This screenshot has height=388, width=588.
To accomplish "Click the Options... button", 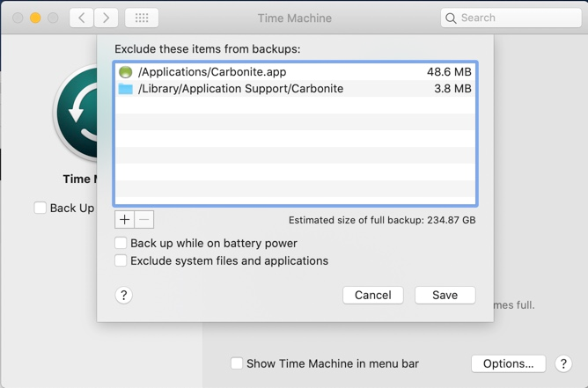I will click(508, 363).
